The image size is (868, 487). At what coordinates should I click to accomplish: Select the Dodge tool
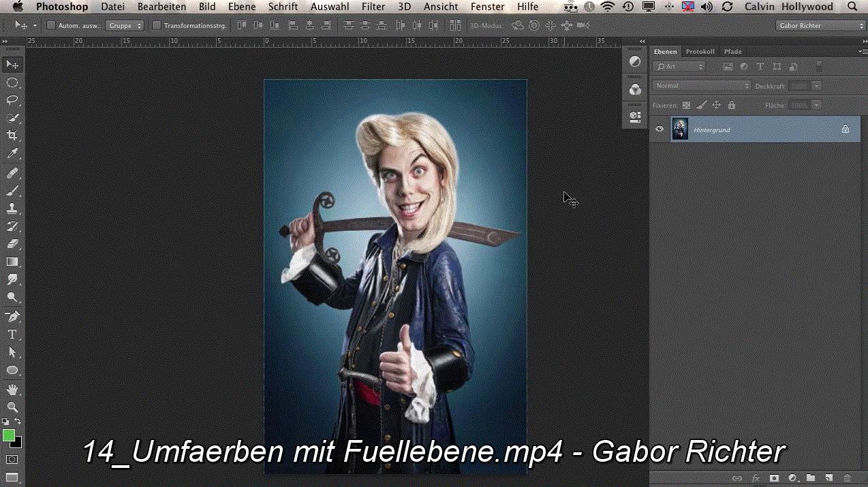tap(12, 297)
